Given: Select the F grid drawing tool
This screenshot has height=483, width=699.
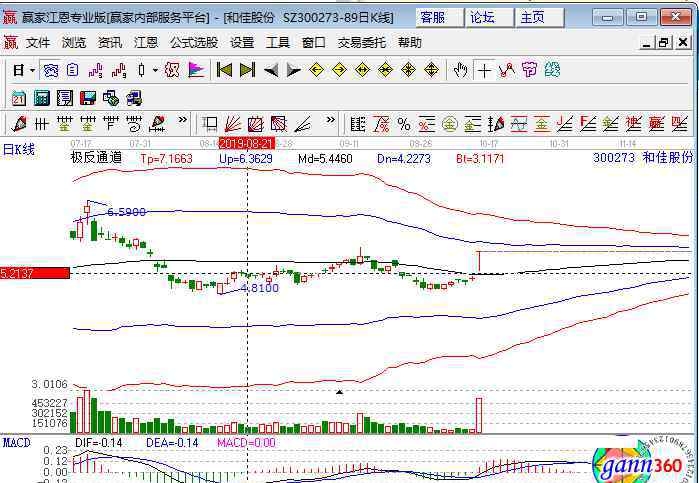Looking at the screenshot, I should point(111,124).
